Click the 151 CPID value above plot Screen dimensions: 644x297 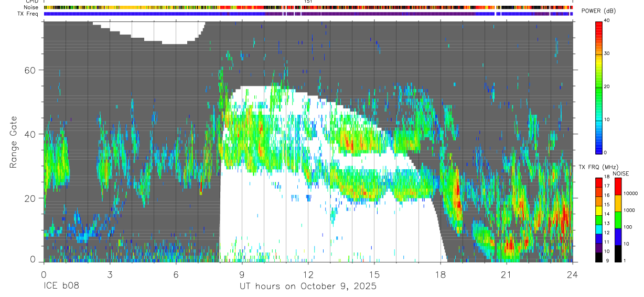pyautogui.click(x=308, y=2)
